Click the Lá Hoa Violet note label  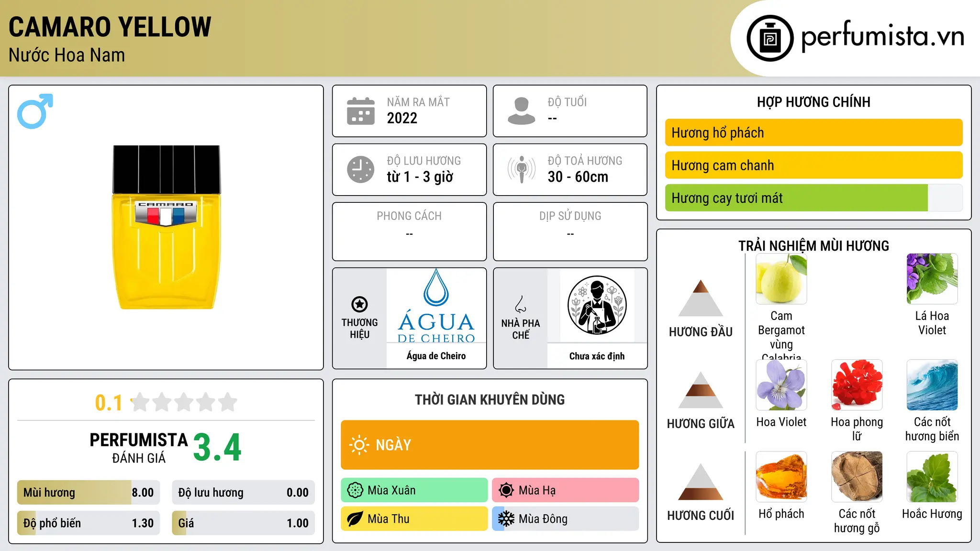[x=932, y=323]
